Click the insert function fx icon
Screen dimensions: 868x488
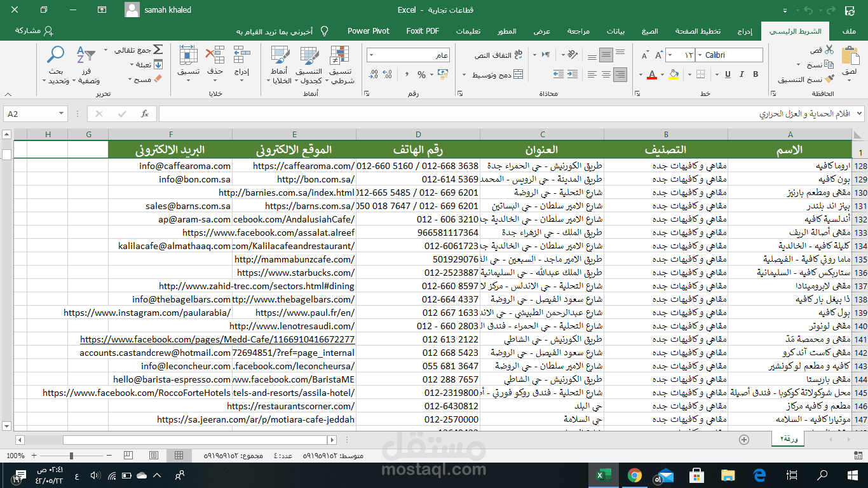click(145, 114)
